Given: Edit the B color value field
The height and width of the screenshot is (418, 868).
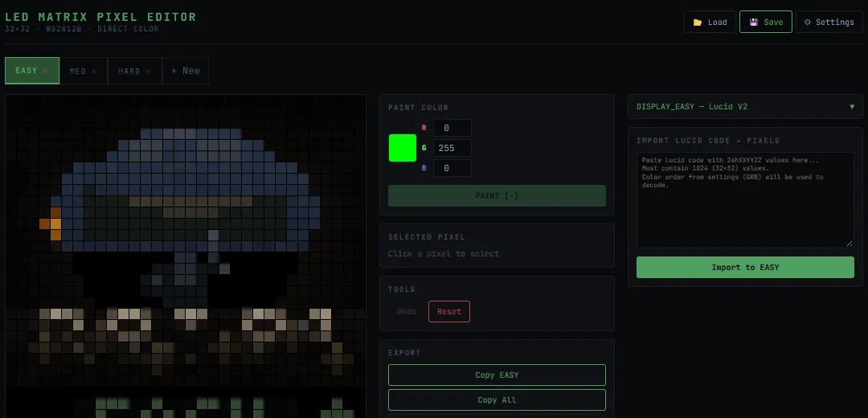Looking at the screenshot, I should coord(452,168).
